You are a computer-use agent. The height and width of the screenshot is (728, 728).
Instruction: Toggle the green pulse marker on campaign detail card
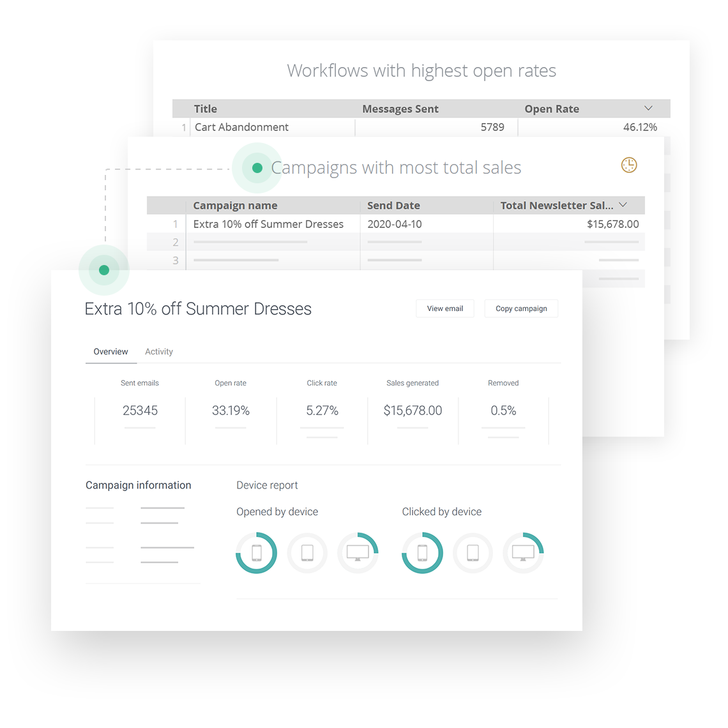104,269
